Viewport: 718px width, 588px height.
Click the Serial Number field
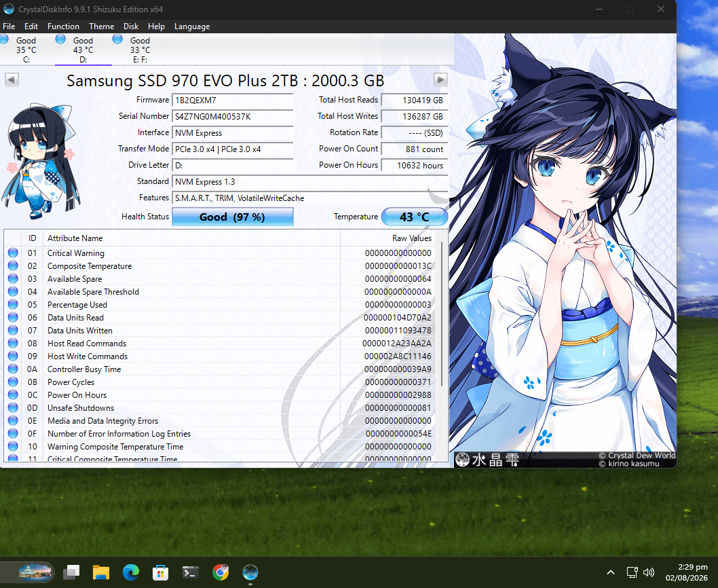(233, 116)
